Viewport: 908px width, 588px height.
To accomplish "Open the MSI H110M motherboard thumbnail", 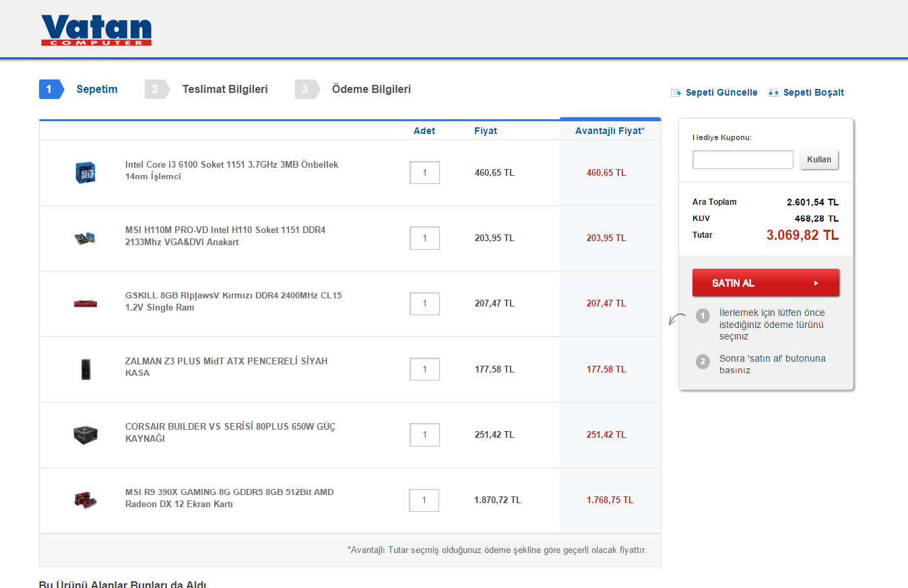I will (x=86, y=238).
